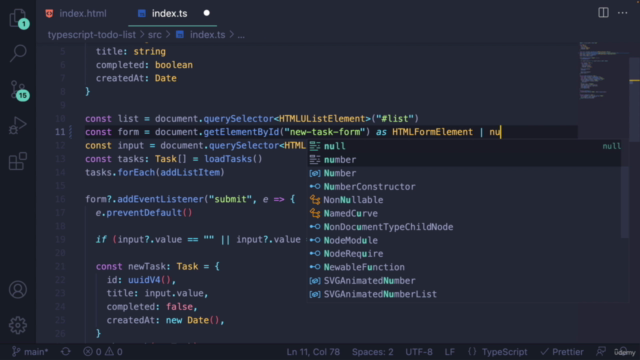Click the sync changes icon in status bar

click(x=66, y=351)
